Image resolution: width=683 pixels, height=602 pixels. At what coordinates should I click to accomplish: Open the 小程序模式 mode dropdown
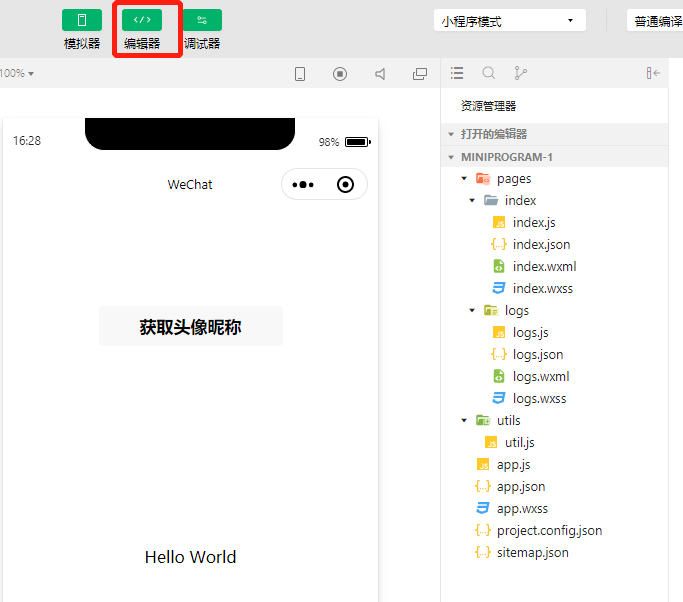[510, 20]
